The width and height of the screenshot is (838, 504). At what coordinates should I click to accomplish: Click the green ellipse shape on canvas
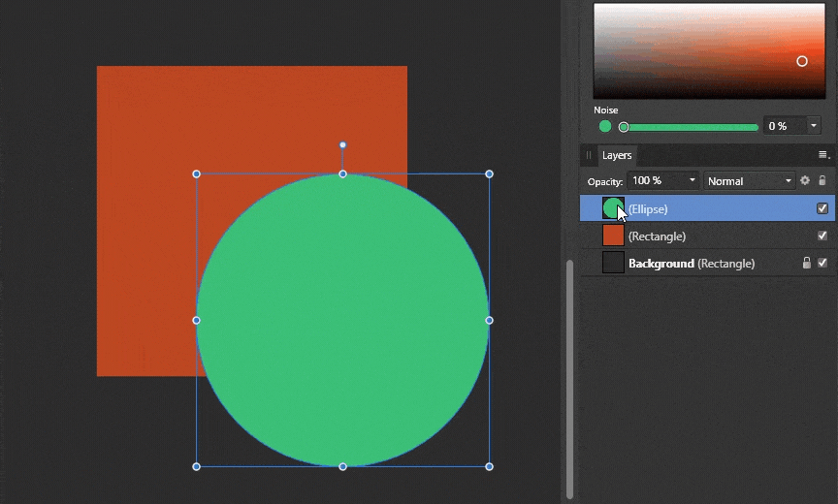[342, 321]
